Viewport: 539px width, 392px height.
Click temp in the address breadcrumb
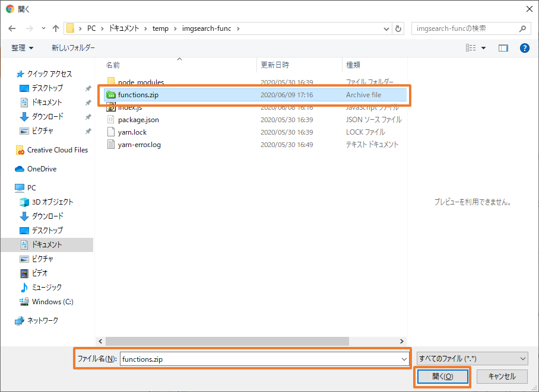click(160, 28)
